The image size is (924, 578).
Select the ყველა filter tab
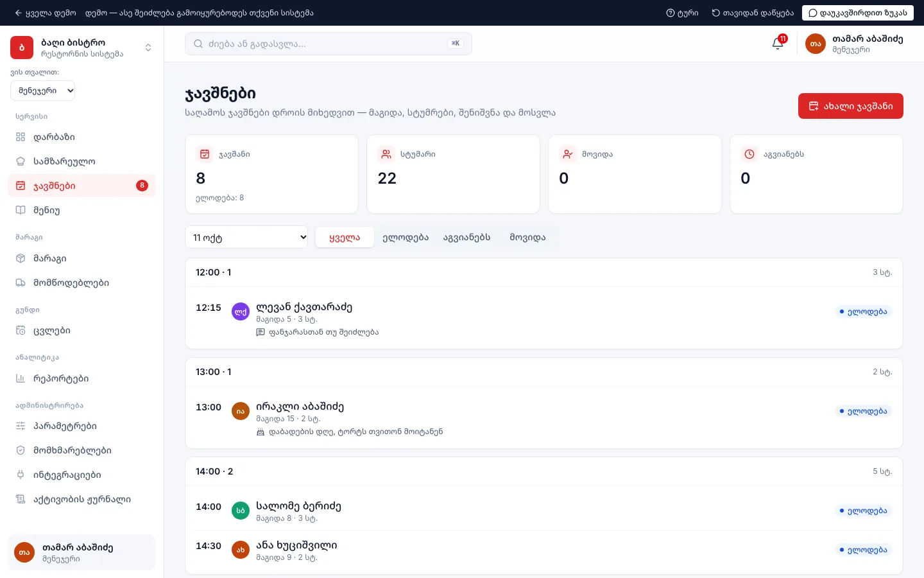click(x=345, y=237)
